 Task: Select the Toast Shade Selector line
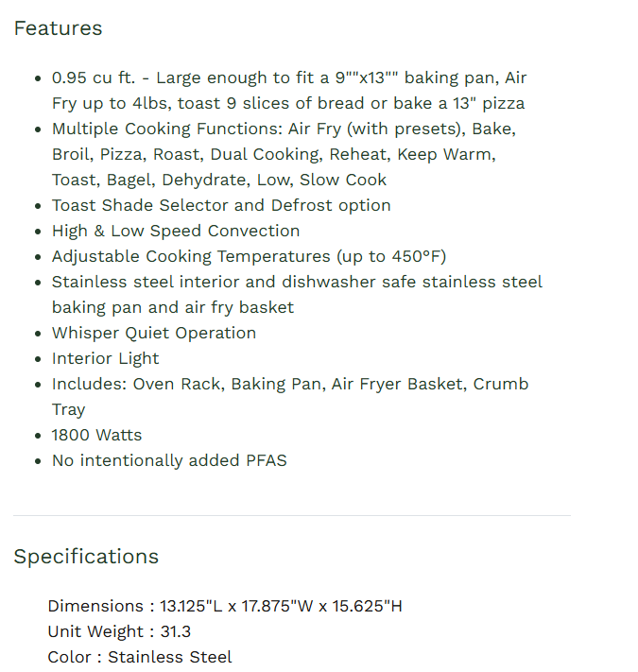pos(221,205)
